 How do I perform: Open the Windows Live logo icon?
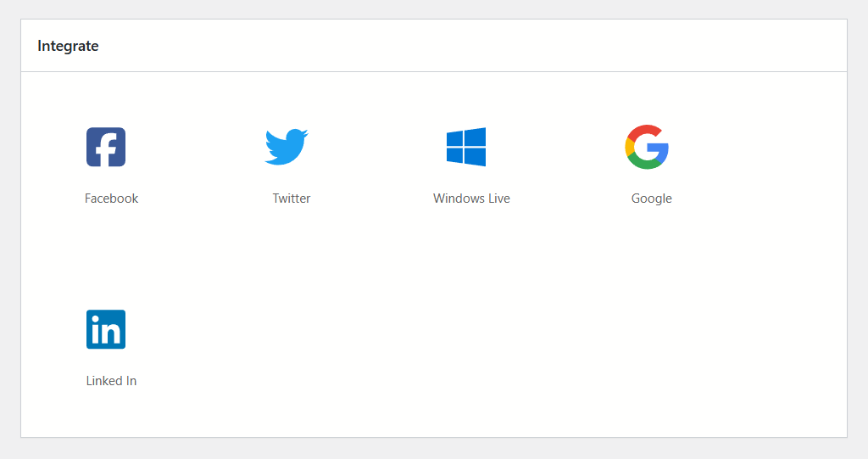pyautogui.click(x=465, y=147)
